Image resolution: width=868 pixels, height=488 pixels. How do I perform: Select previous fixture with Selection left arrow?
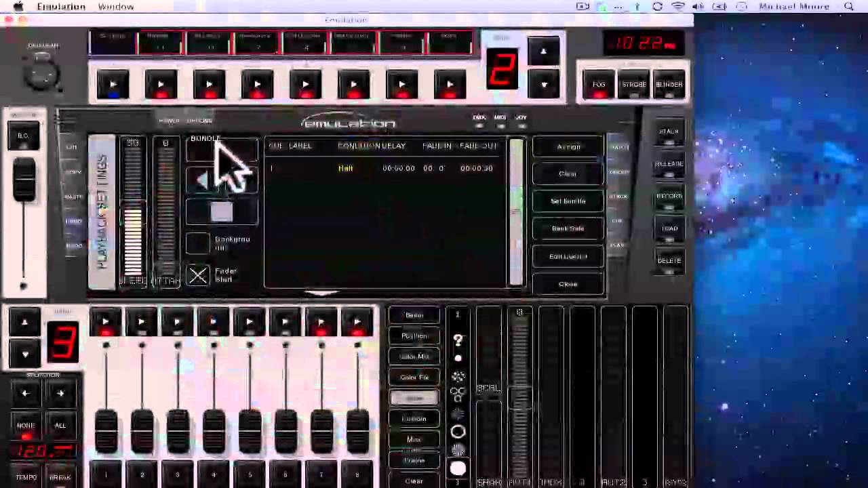[x=26, y=393]
